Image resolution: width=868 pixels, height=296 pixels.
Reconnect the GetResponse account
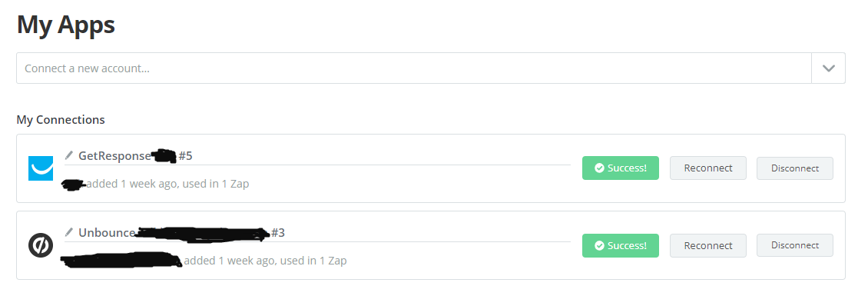coord(708,168)
